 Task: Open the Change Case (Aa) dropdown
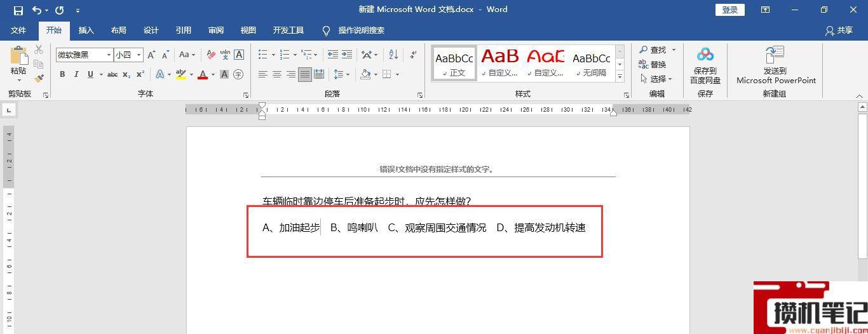(187, 55)
